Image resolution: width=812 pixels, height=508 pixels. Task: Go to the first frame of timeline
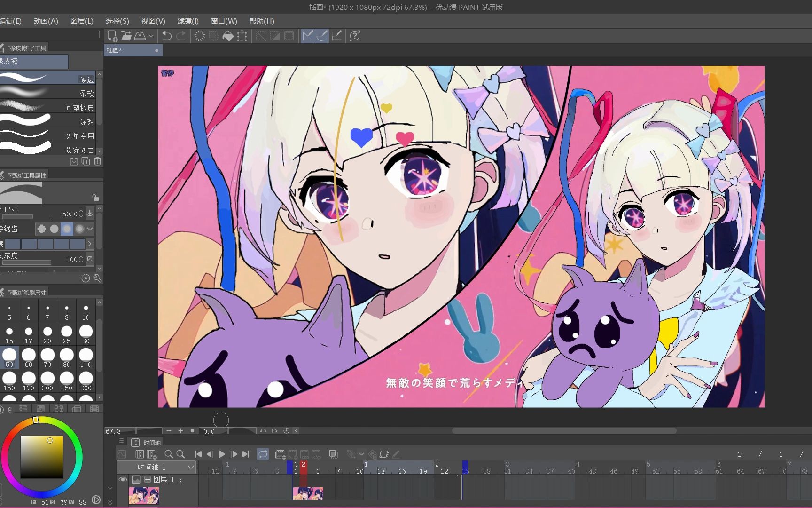(198, 454)
